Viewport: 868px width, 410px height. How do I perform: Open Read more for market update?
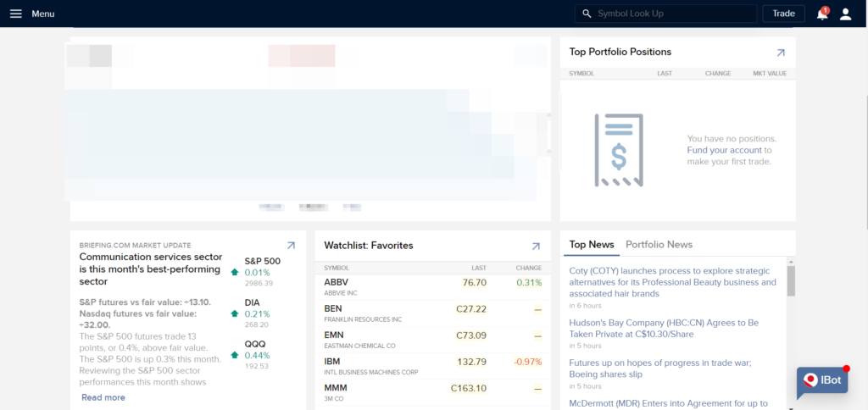[x=103, y=397]
